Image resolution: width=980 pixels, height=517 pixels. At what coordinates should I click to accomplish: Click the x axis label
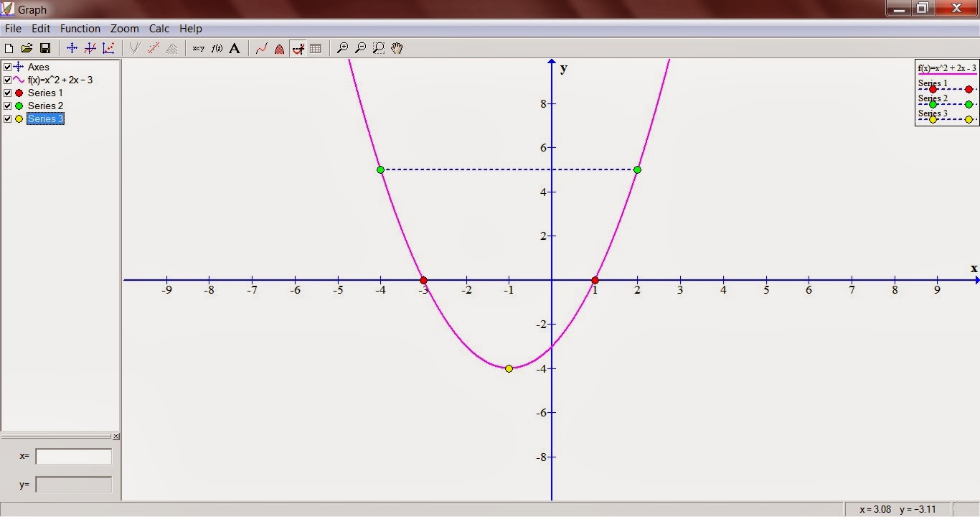pos(974,269)
